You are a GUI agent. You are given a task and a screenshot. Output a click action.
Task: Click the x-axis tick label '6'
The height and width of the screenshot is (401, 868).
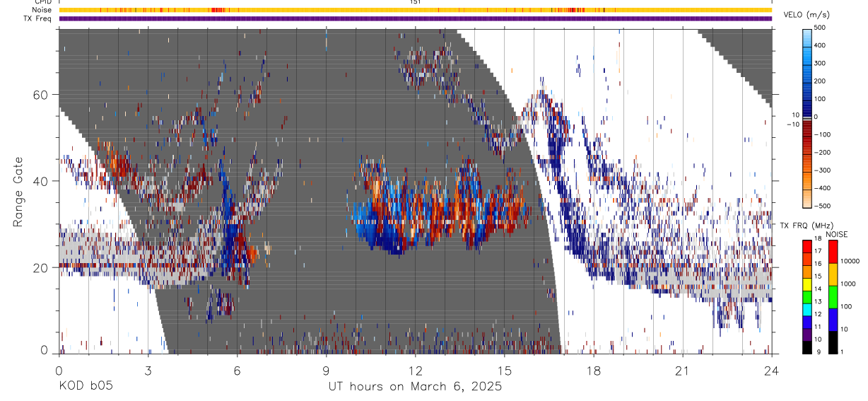[237, 371]
